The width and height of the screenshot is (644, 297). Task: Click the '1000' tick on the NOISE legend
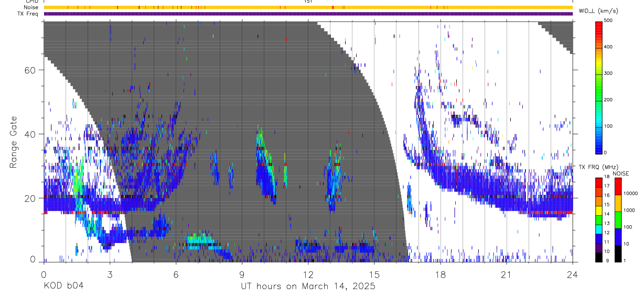click(629, 210)
